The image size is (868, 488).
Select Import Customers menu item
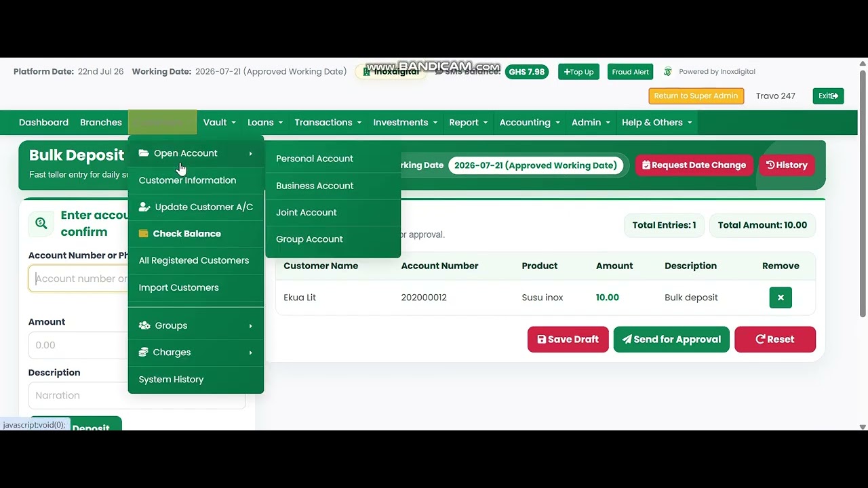(x=195, y=287)
